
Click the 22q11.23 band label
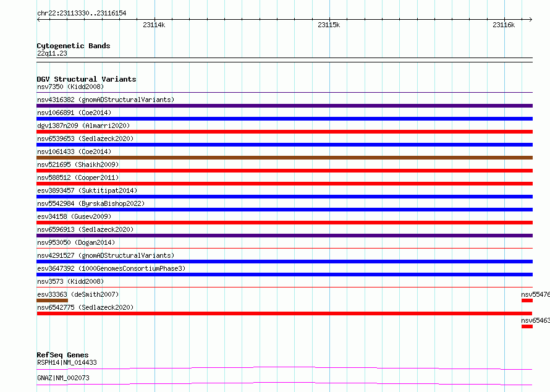[x=52, y=53]
